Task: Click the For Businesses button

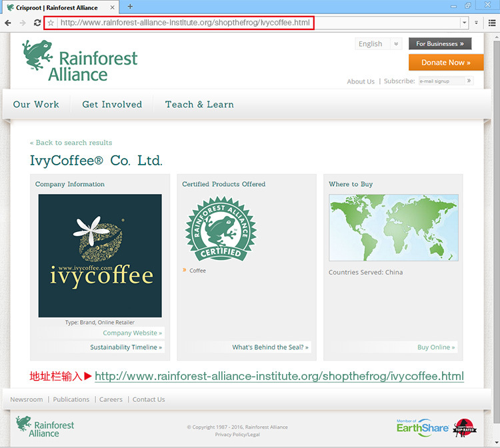Action: [440, 44]
